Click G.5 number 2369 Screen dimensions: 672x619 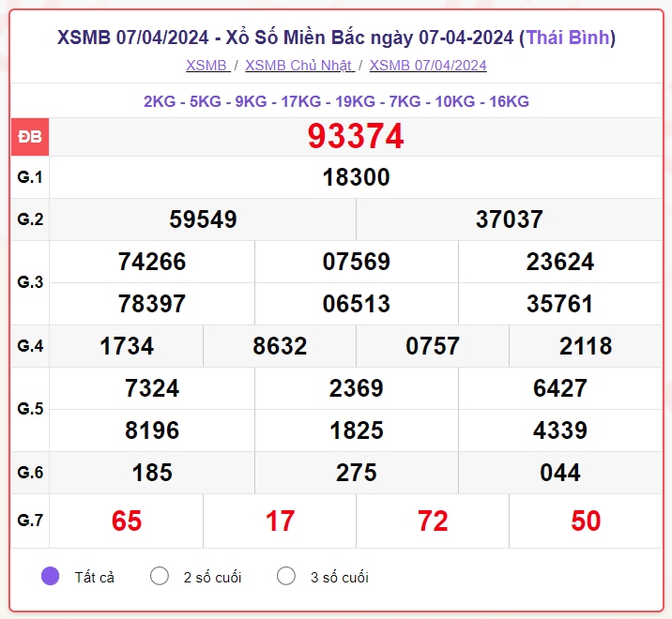pos(356,388)
